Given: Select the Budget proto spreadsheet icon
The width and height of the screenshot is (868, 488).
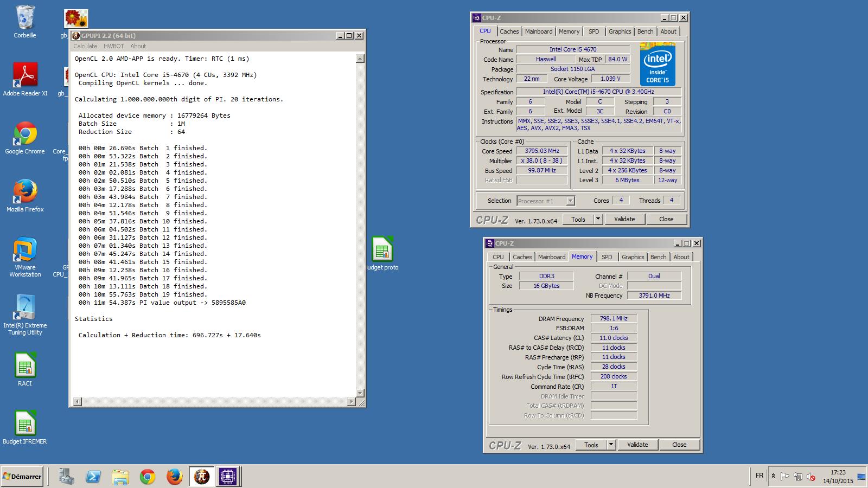Looking at the screenshot, I should 382,253.
